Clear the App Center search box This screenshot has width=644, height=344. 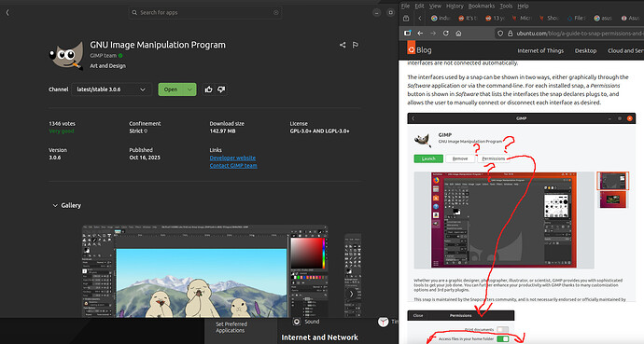pyautogui.click(x=276, y=13)
